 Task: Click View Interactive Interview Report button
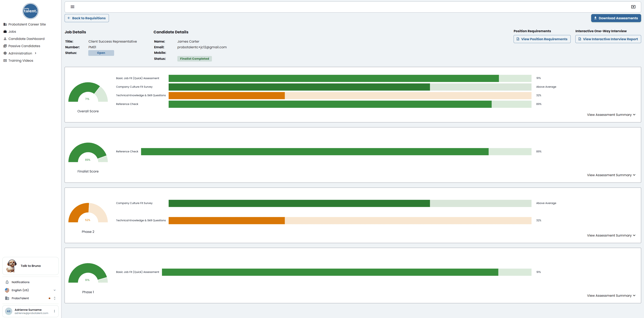(608, 39)
